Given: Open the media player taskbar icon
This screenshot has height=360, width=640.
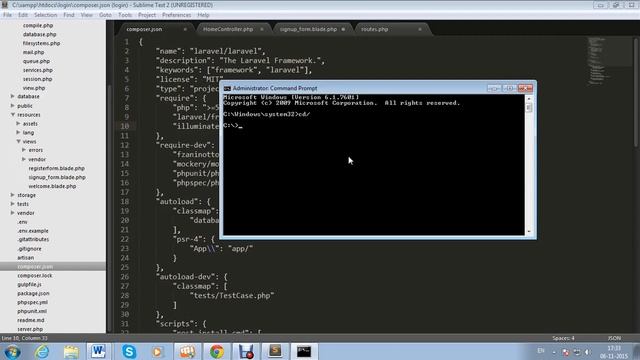Looking at the screenshot, I should point(158,351).
